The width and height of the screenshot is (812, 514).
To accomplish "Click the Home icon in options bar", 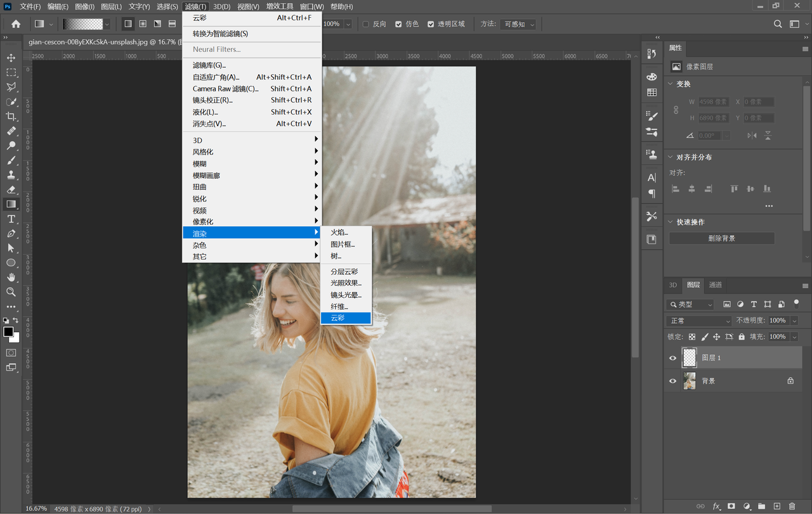I will (x=16, y=24).
